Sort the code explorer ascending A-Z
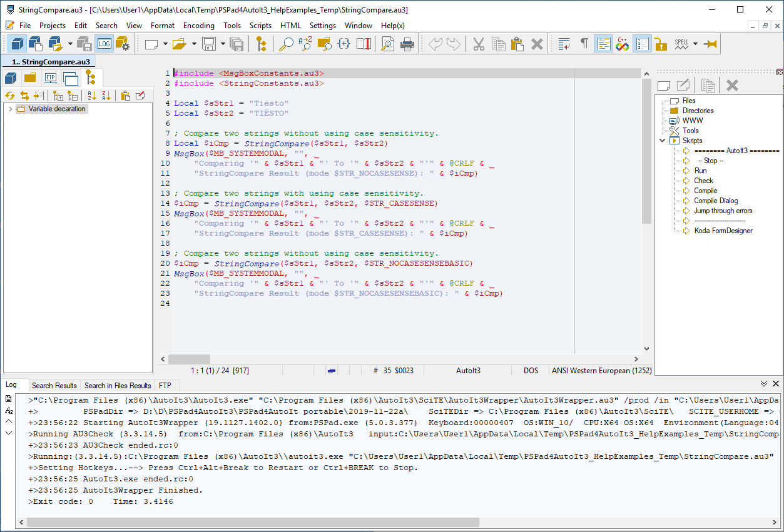This screenshot has height=532, width=784. tap(92, 96)
